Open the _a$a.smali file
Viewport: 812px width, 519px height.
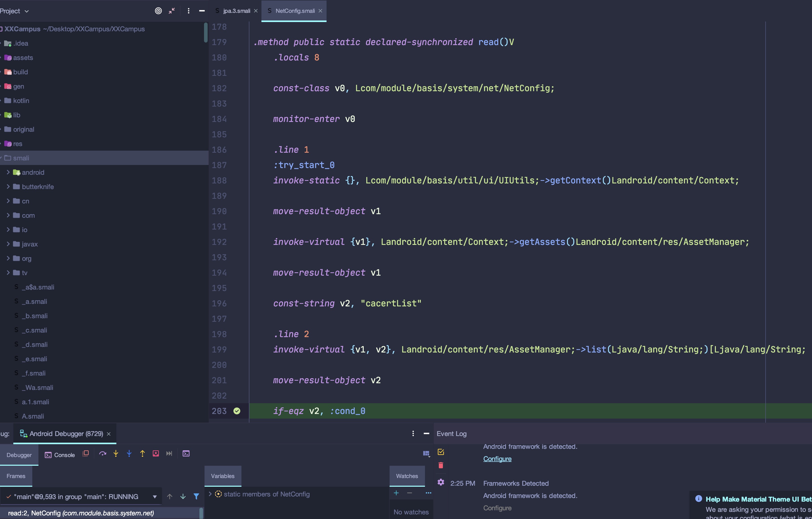38,287
